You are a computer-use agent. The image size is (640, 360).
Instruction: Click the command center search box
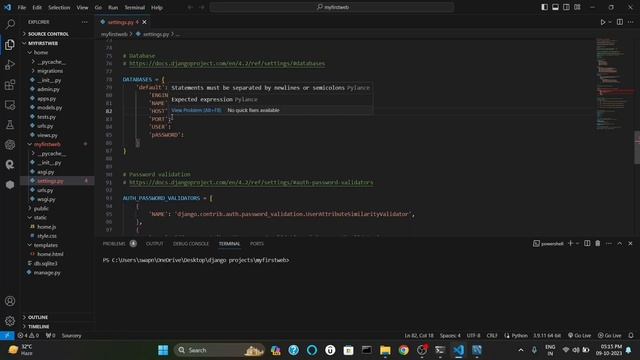point(332,7)
